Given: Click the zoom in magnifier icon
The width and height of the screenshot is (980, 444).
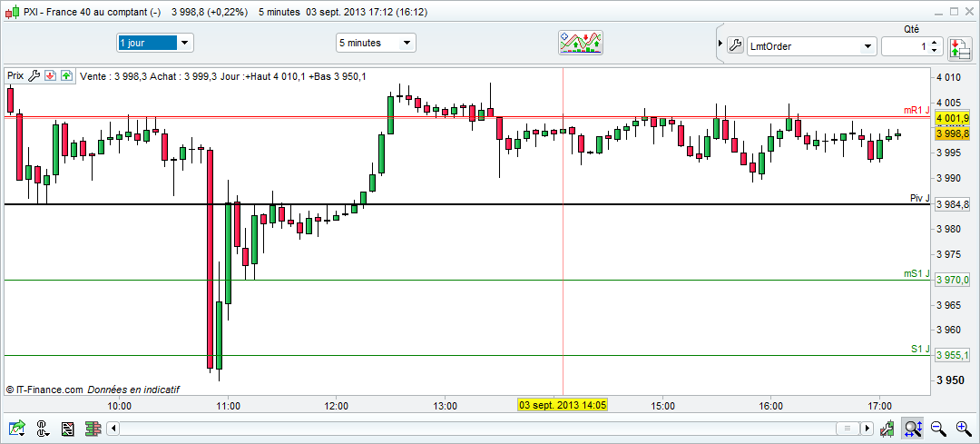Looking at the screenshot, I should point(964,429).
